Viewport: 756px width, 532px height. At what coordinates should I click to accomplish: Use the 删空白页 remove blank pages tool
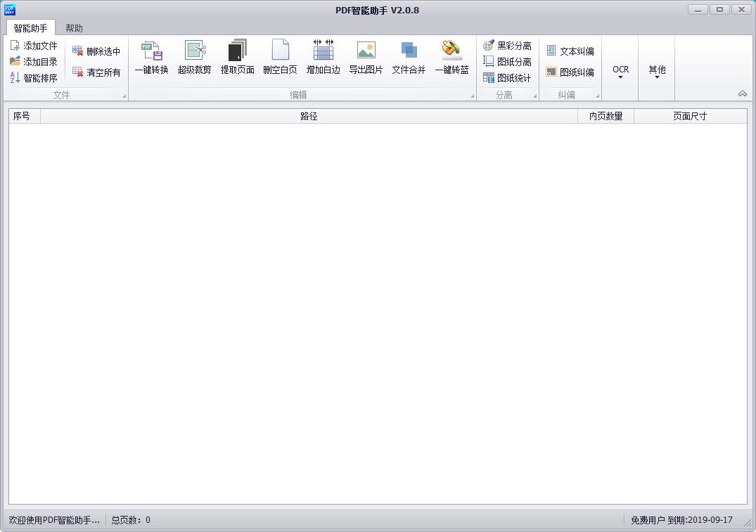281,58
